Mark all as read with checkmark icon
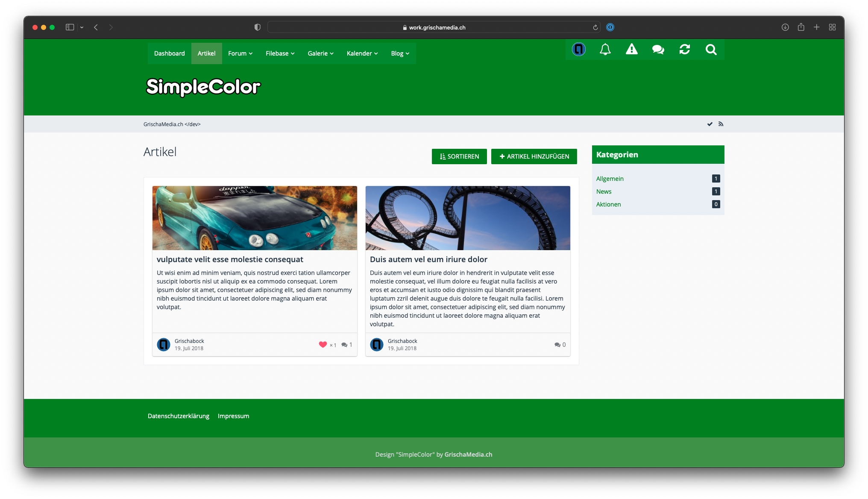 (x=710, y=124)
